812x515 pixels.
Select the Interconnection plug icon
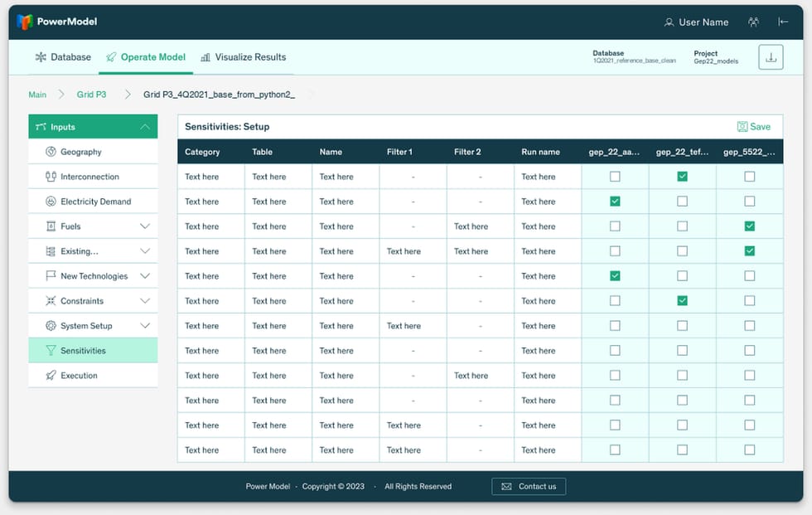click(51, 177)
